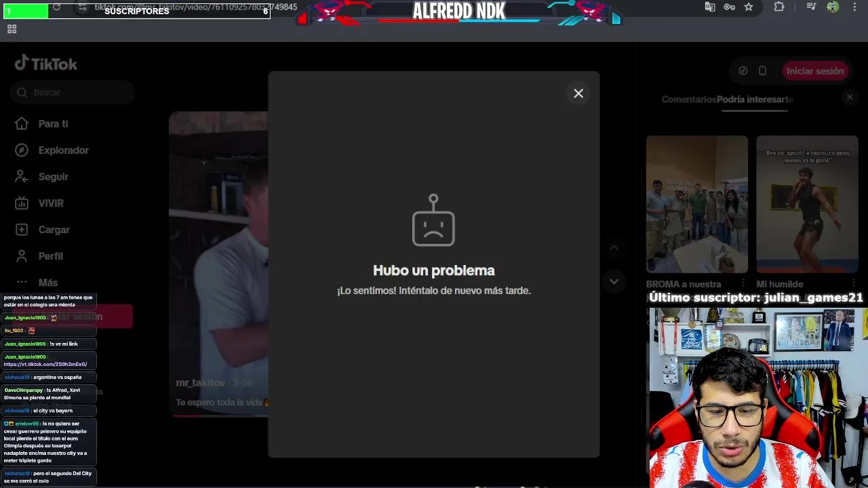Open the saved passwords key icon
Viewport: 868px width, 488px height.
pos(729,7)
